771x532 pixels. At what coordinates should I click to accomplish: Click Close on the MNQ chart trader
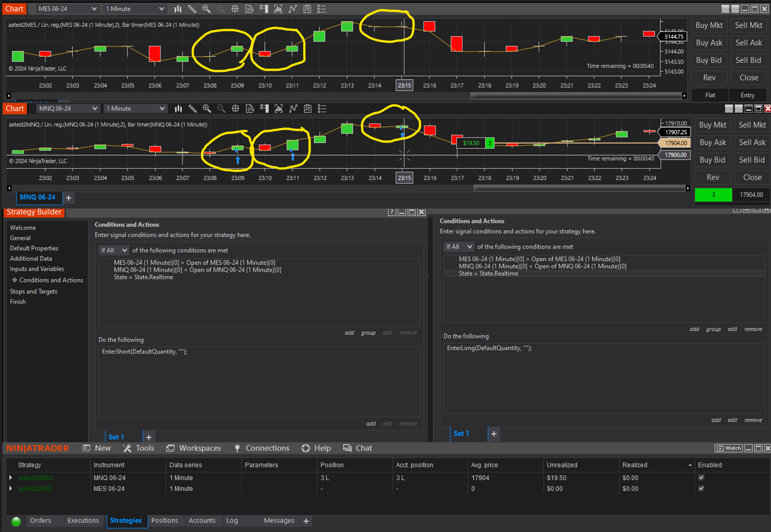coord(752,177)
